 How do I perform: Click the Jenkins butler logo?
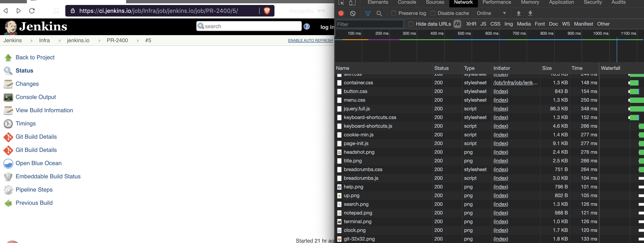(x=11, y=27)
